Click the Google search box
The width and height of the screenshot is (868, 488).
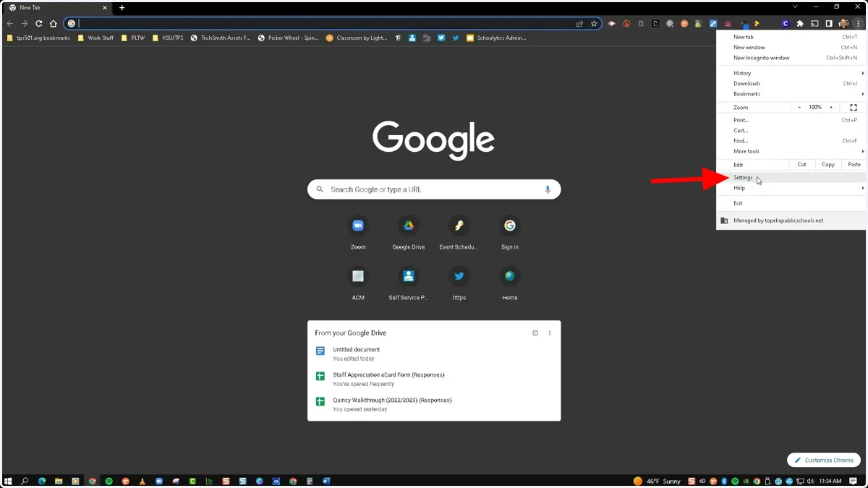[434, 189]
